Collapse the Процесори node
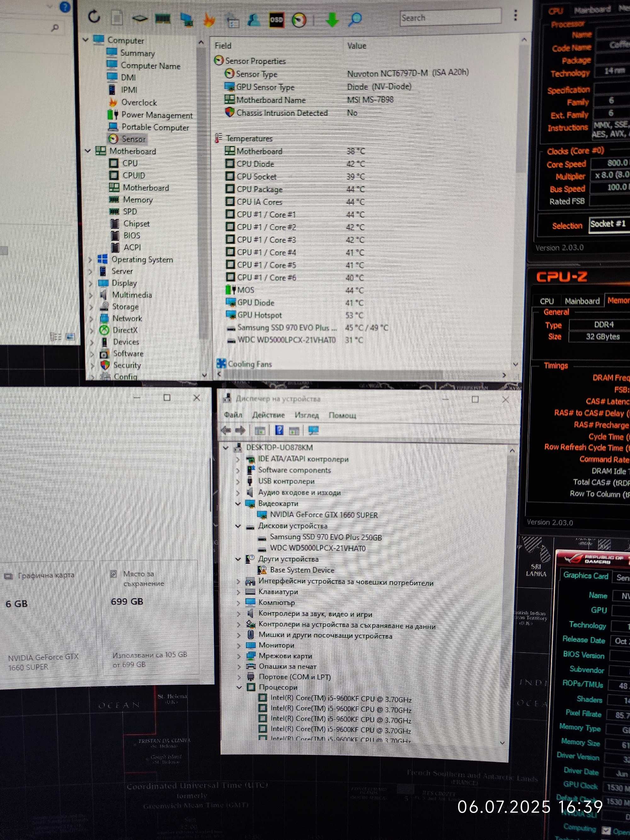 [x=239, y=687]
